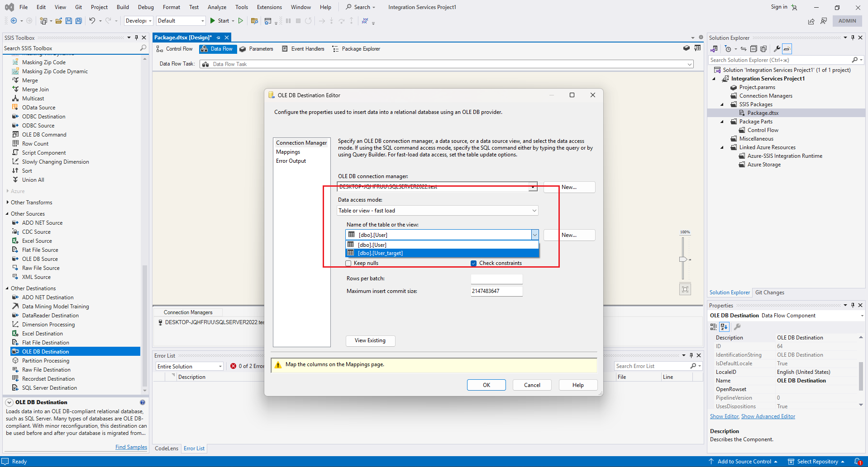Open the Data Flow Task dropdown
The image size is (868, 467).
click(x=690, y=64)
